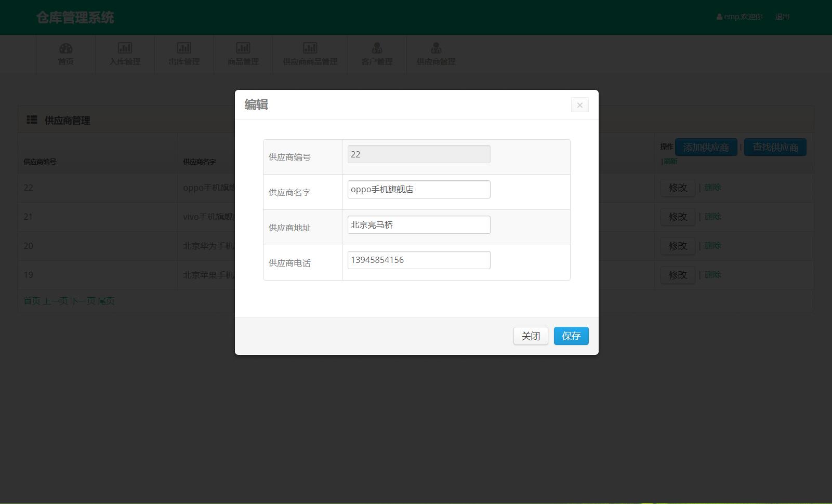Open 供应商商品管理 chart icon

[310, 48]
